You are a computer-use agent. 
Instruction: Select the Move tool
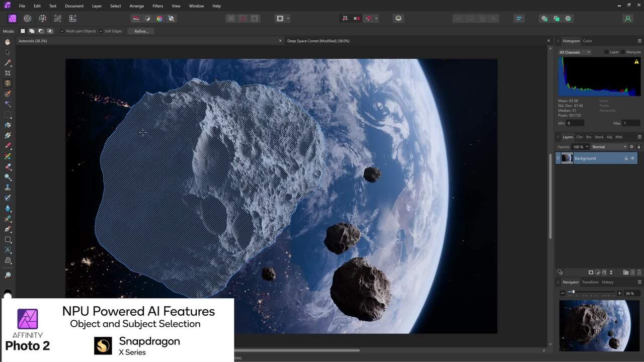coord(8,52)
